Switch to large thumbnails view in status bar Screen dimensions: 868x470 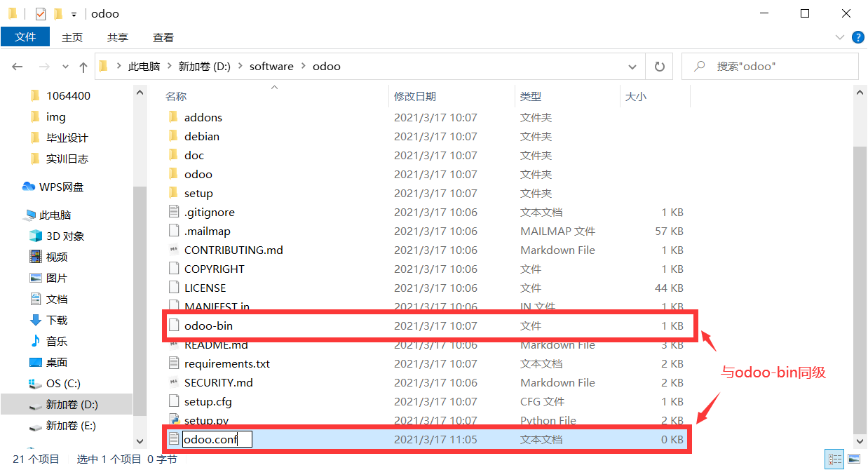pos(853,459)
